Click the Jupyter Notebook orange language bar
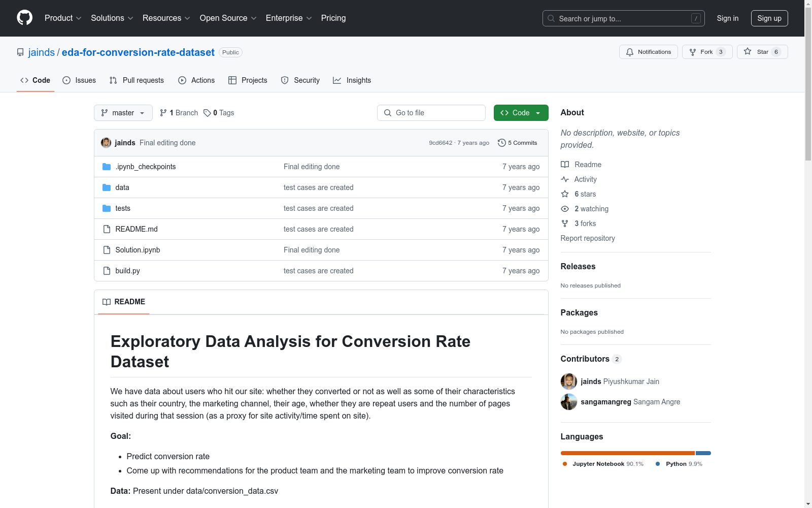This screenshot has height=508, width=812. tap(628, 453)
